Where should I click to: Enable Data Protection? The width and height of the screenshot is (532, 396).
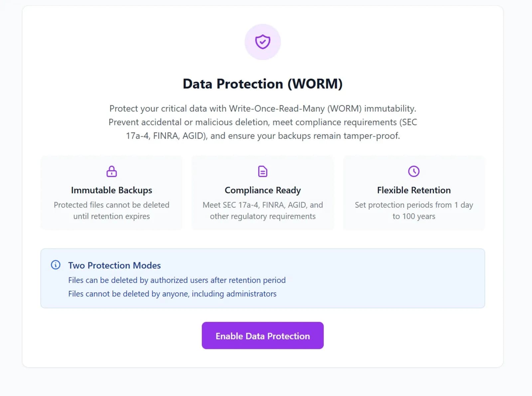pyautogui.click(x=262, y=336)
